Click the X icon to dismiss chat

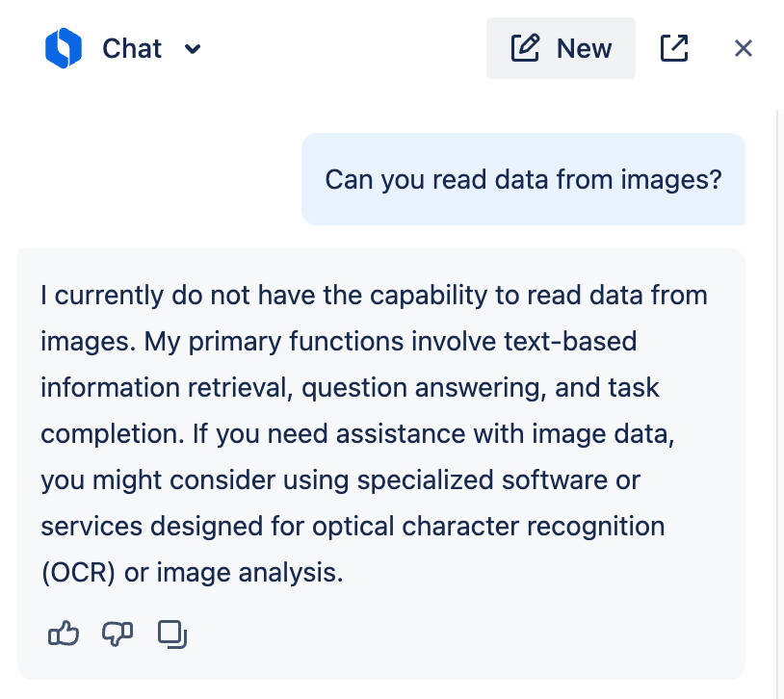pos(743,48)
